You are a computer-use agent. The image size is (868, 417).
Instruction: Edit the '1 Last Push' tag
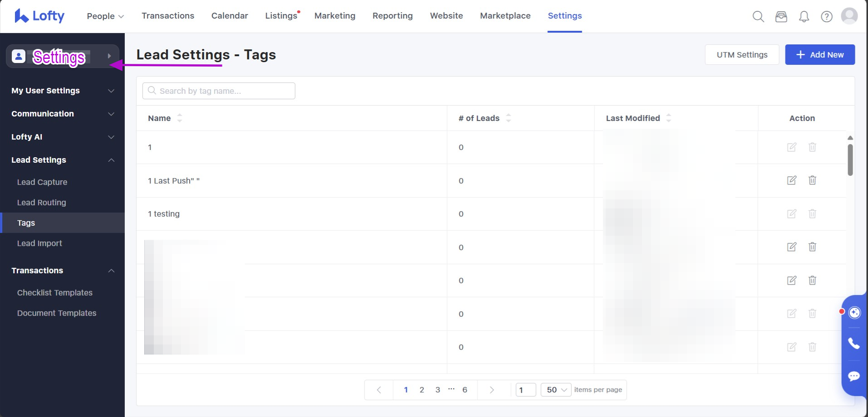click(x=791, y=180)
